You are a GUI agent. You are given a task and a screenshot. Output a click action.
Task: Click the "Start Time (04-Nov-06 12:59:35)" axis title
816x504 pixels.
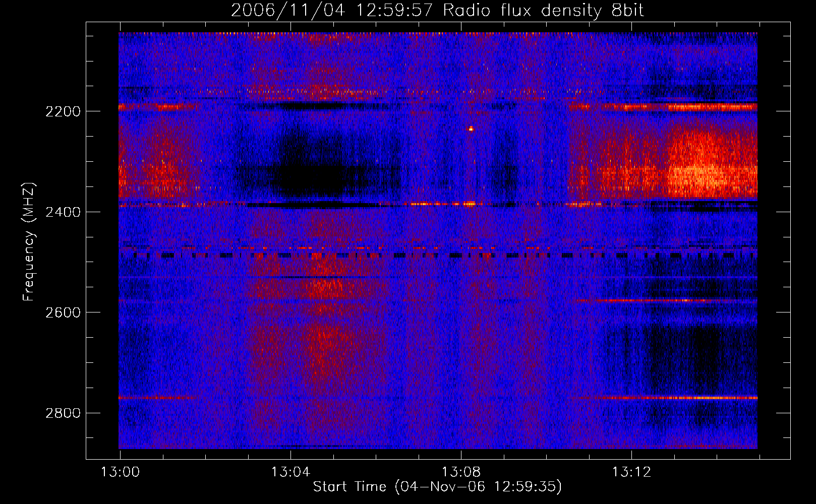tap(437, 487)
